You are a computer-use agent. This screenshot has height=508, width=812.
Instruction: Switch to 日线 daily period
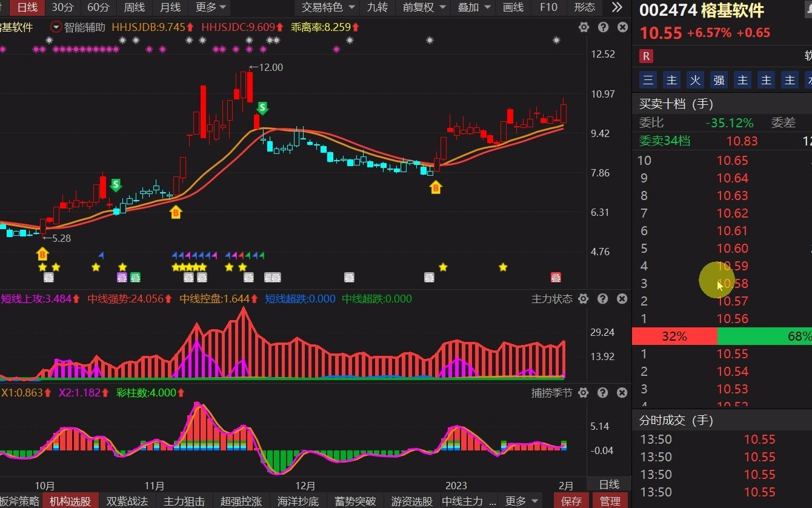tap(27, 7)
